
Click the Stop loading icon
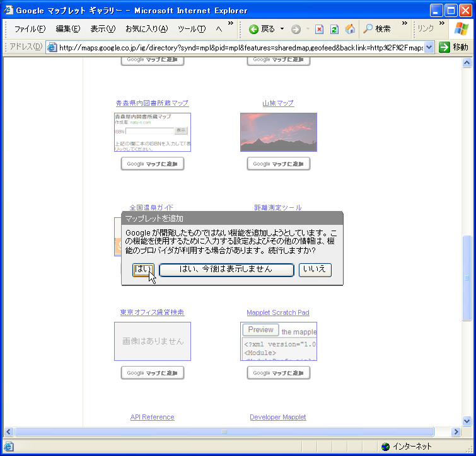pyautogui.click(x=319, y=29)
